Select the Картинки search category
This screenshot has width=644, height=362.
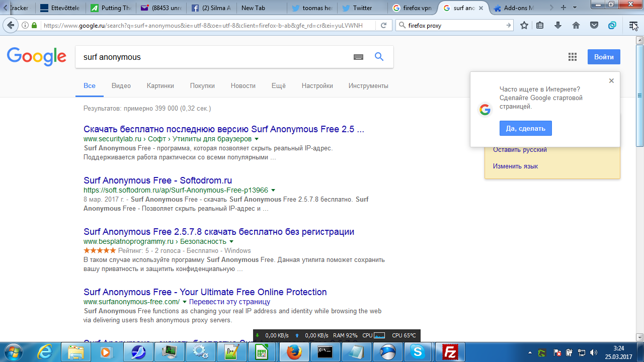coord(160,85)
